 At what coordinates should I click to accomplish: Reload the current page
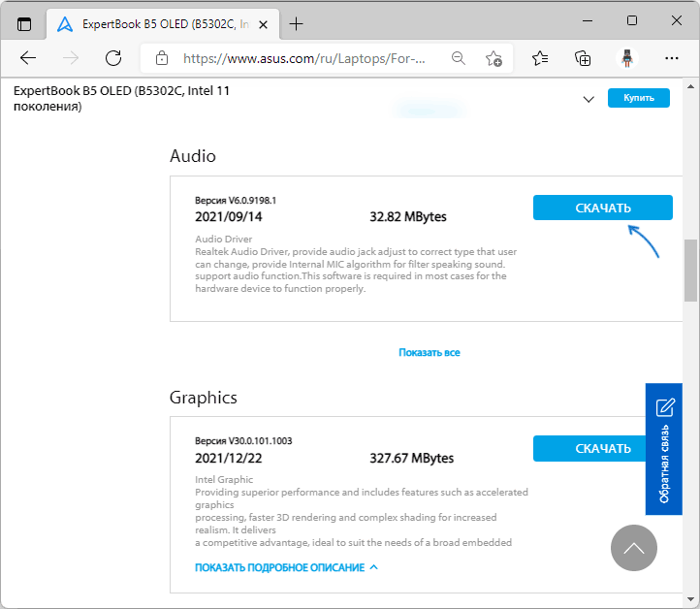pyautogui.click(x=113, y=58)
